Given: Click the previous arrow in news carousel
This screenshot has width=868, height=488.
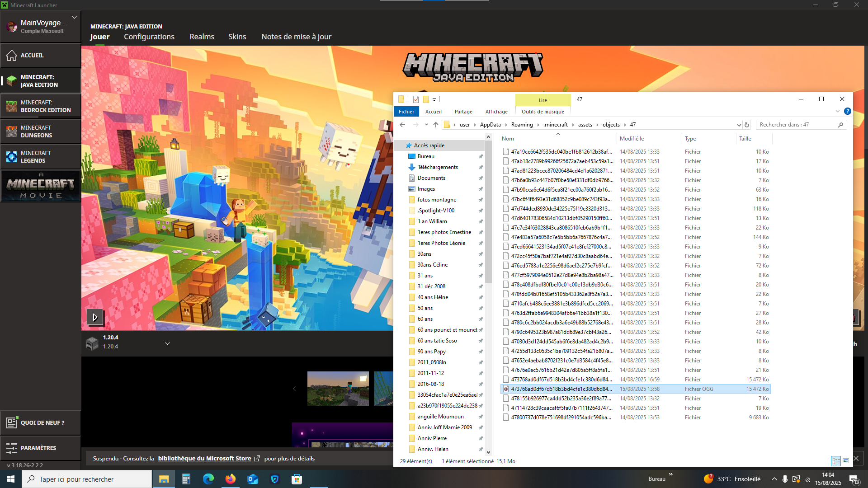Looking at the screenshot, I should (x=294, y=389).
